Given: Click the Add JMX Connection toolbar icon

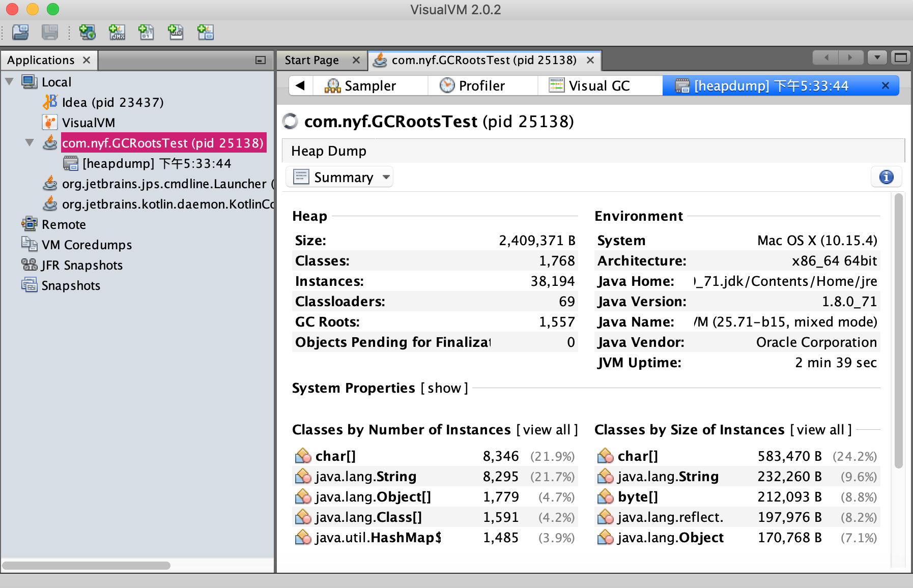Looking at the screenshot, I should (x=117, y=32).
